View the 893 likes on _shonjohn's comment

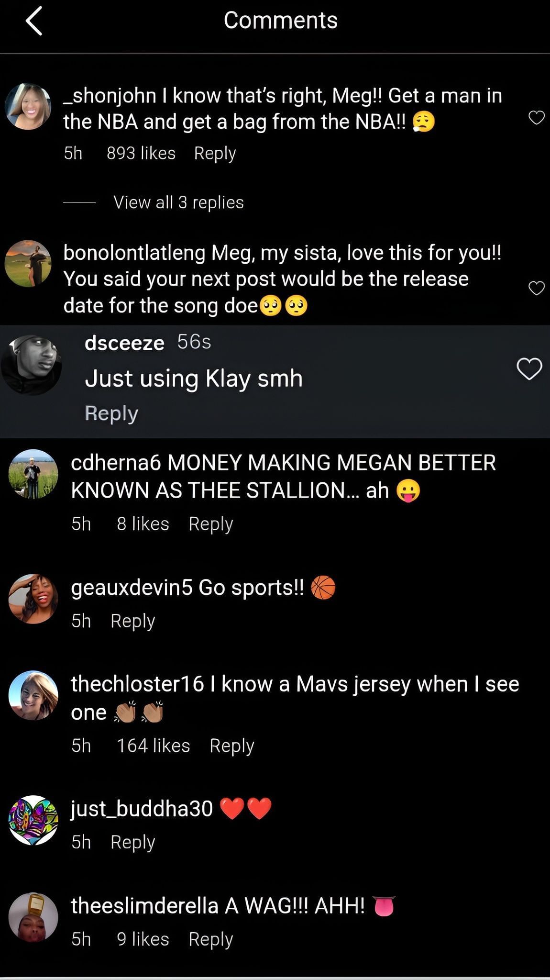coord(141,154)
